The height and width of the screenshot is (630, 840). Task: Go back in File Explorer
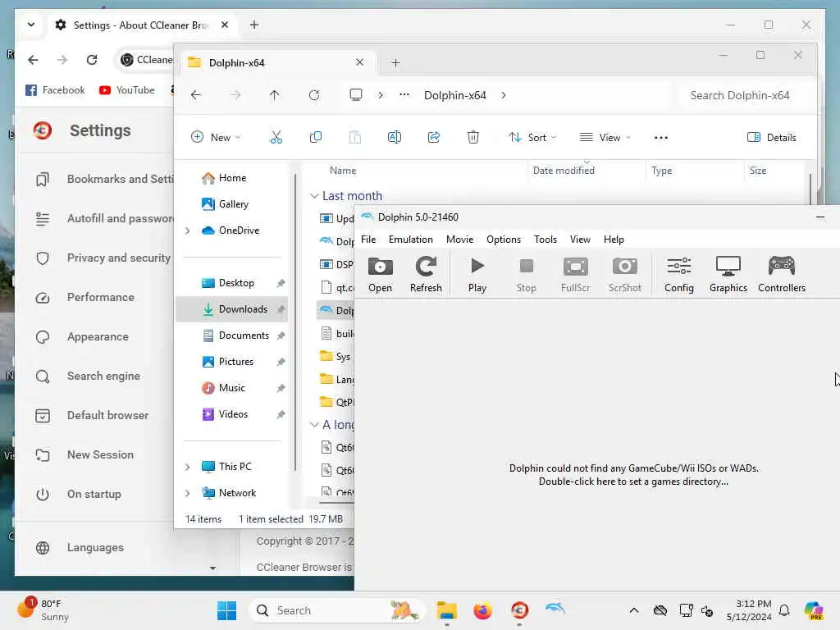(x=196, y=95)
